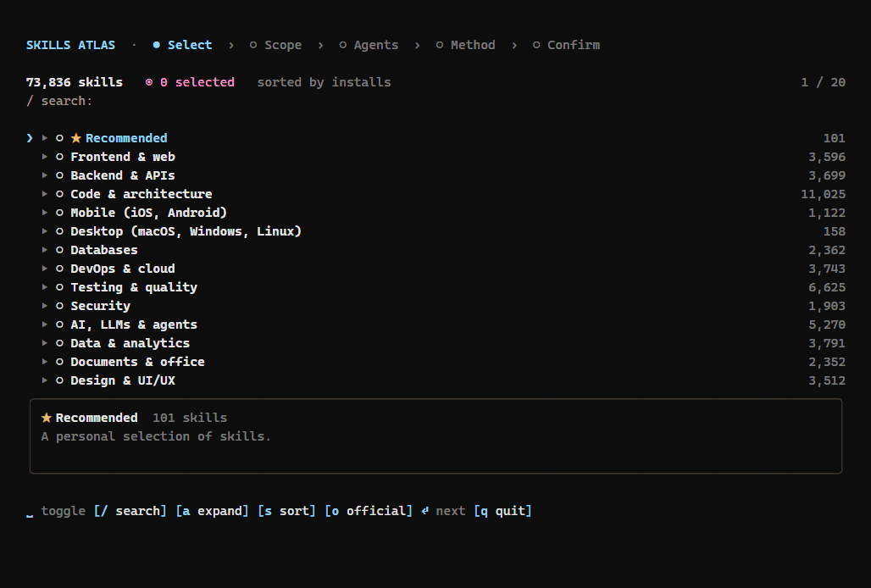Image resolution: width=871 pixels, height=588 pixels.
Task: Toggle the Databases selection circle
Action: (59, 251)
